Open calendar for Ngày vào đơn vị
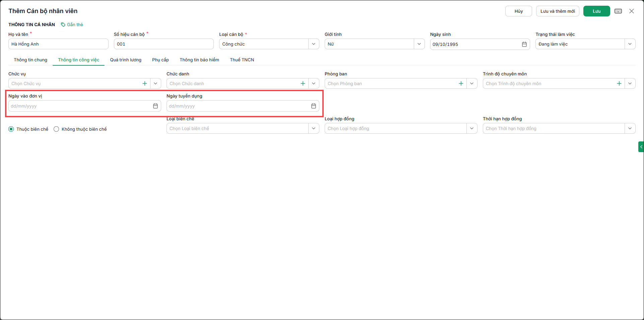 point(155,106)
